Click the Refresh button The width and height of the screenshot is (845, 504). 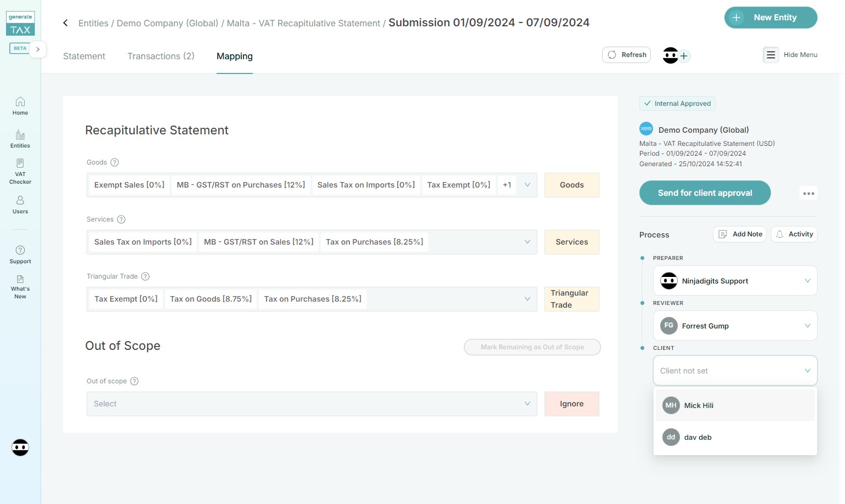tap(626, 55)
